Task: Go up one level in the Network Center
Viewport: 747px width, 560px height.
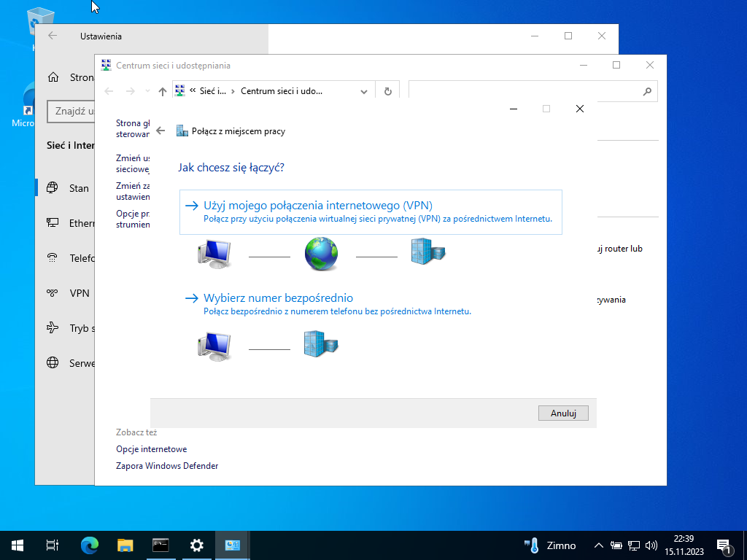Action: click(x=163, y=91)
